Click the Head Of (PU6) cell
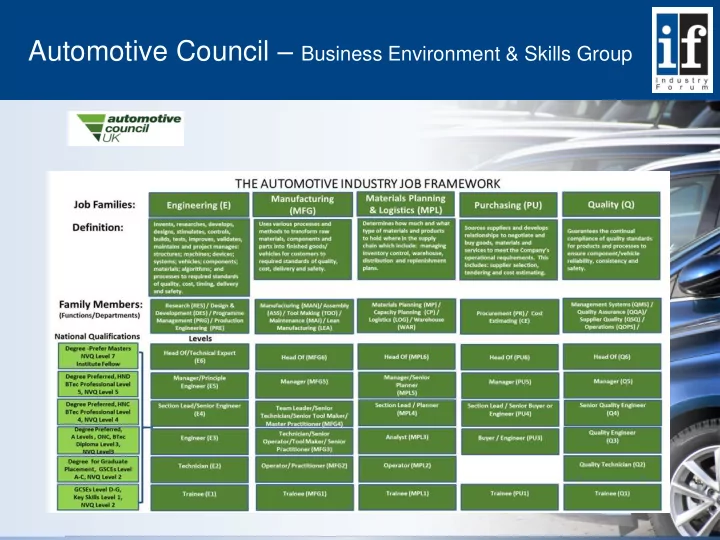720x540 pixels. point(510,357)
